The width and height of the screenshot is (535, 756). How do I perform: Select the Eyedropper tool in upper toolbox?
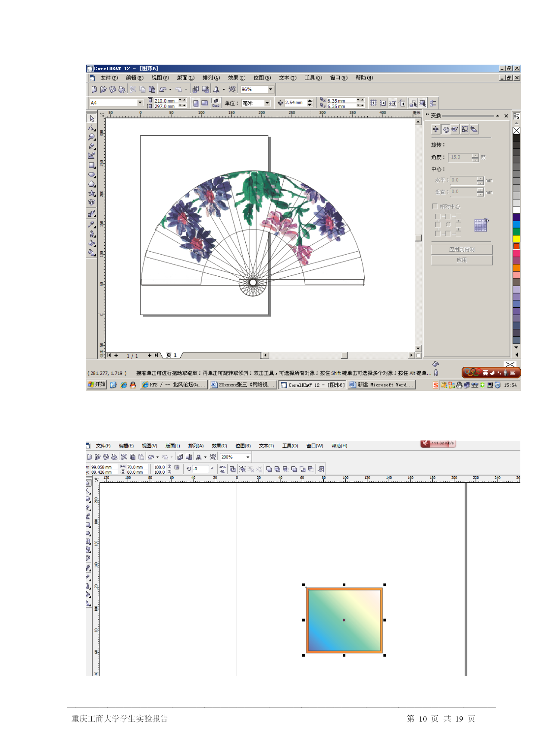(91, 224)
